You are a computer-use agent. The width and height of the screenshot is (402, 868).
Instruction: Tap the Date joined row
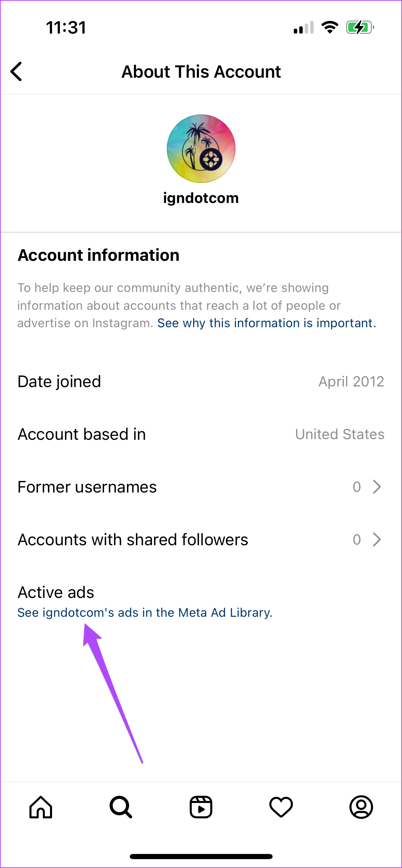(201, 382)
